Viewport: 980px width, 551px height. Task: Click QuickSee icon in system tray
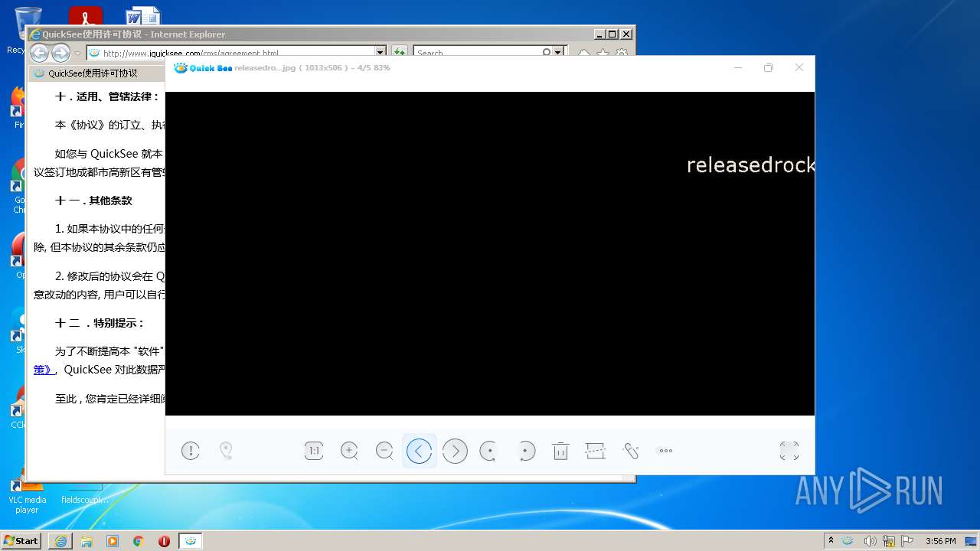(848, 541)
